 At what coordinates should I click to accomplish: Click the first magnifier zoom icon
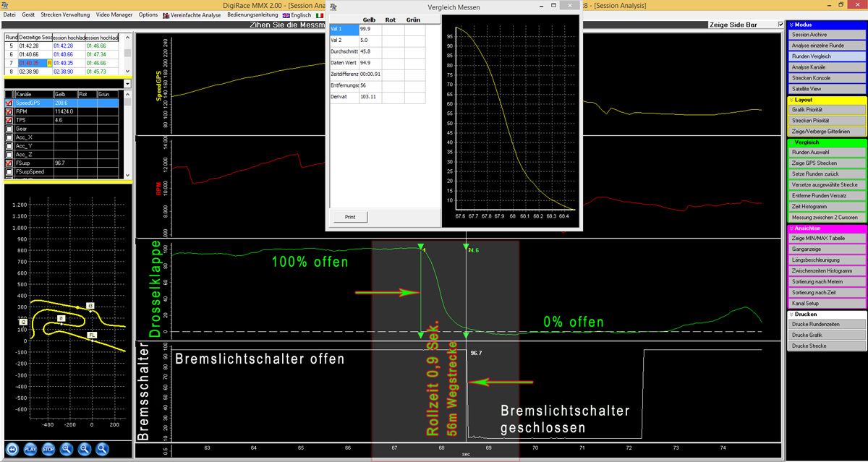pos(66,449)
